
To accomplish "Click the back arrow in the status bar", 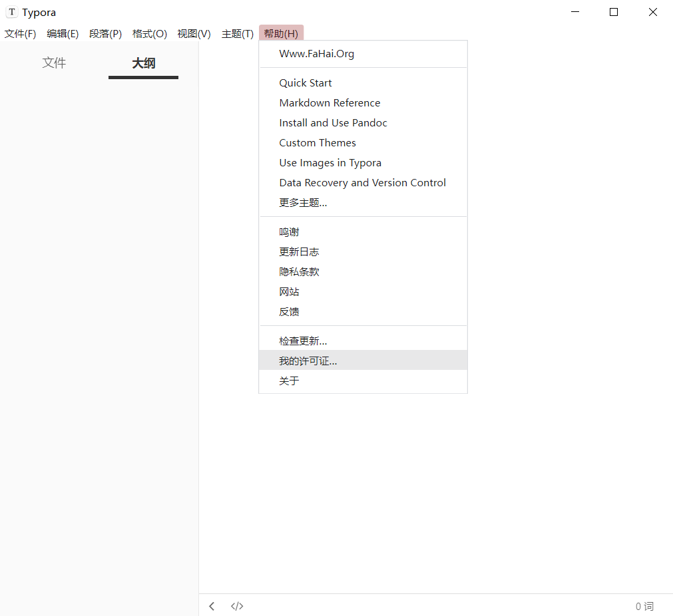I will tap(212, 606).
